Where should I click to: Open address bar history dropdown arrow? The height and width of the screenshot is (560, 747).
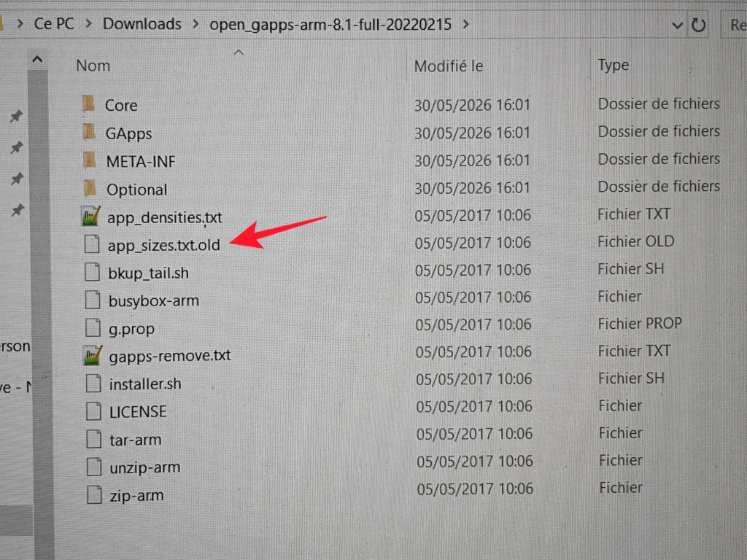pos(677,26)
